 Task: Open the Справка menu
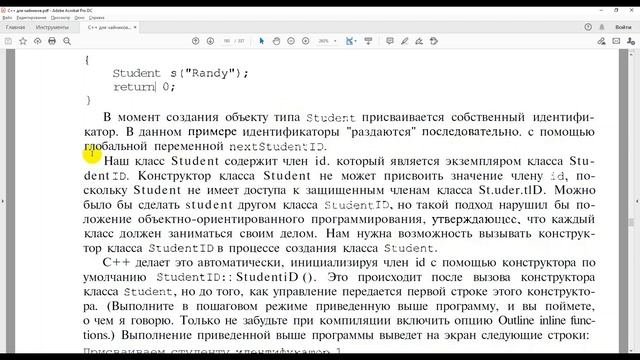(97, 18)
